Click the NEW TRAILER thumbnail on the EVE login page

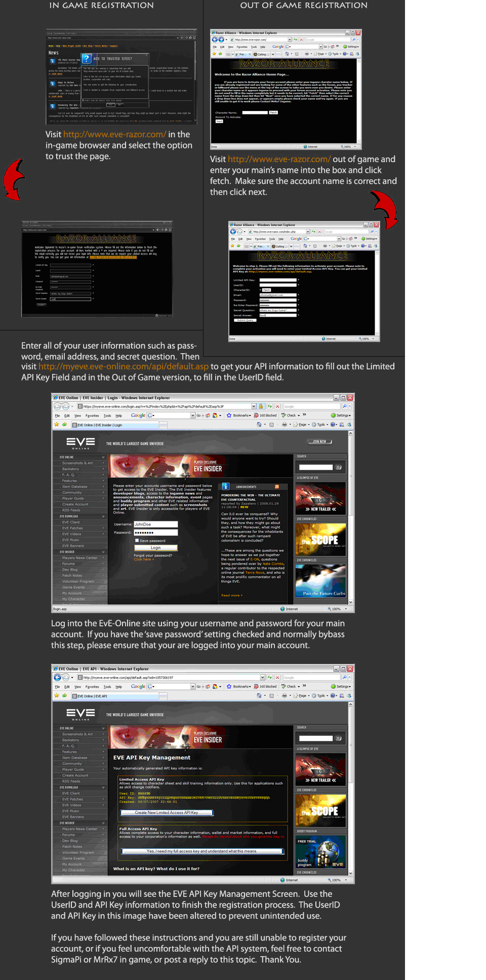tap(320, 498)
